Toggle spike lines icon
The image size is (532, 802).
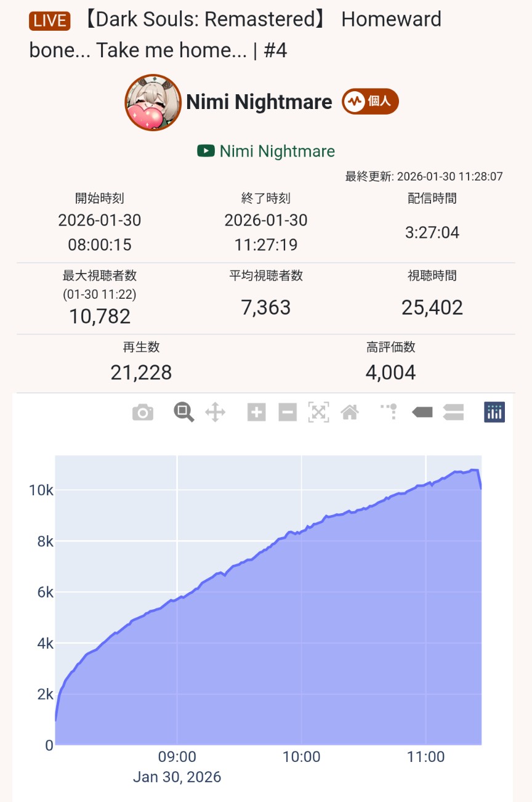(389, 411)
